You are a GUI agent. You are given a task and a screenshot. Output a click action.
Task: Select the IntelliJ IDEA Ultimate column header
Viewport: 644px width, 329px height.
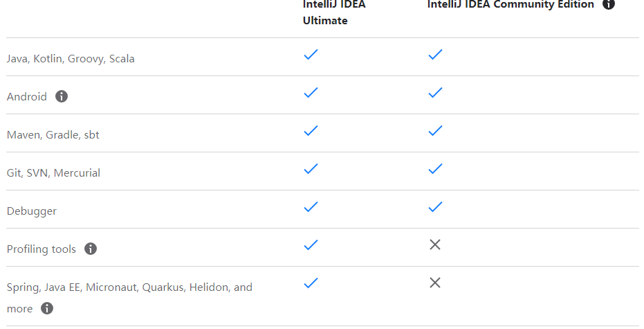point(334,12)
